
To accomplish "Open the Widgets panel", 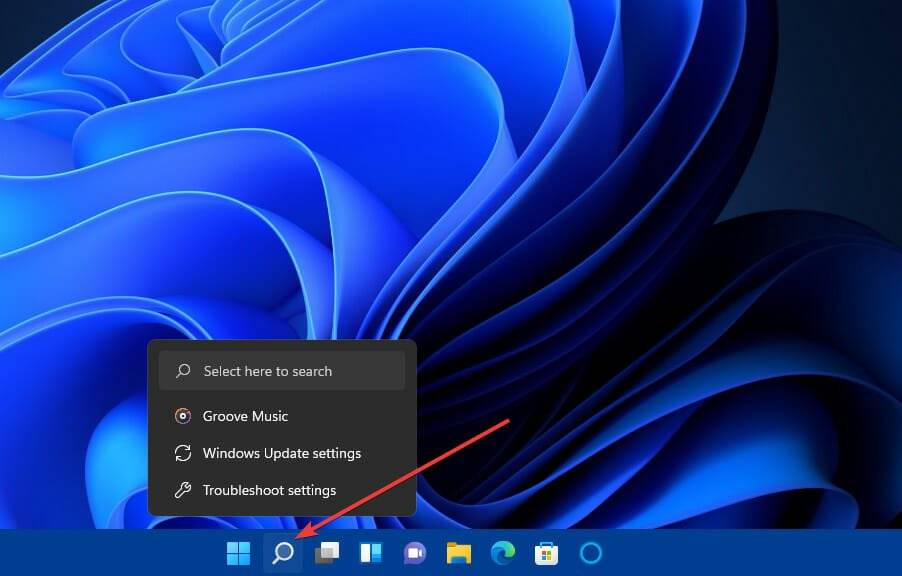I will (370, 552).
